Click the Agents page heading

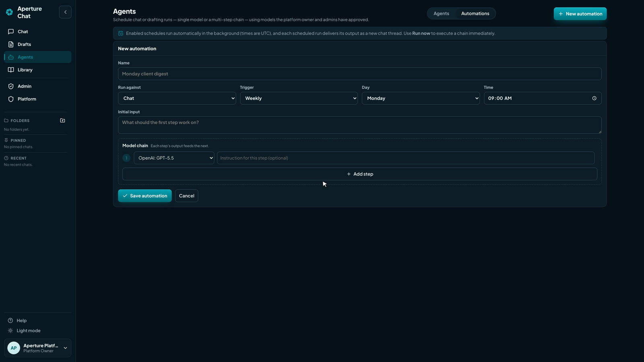tap(124, 11)
